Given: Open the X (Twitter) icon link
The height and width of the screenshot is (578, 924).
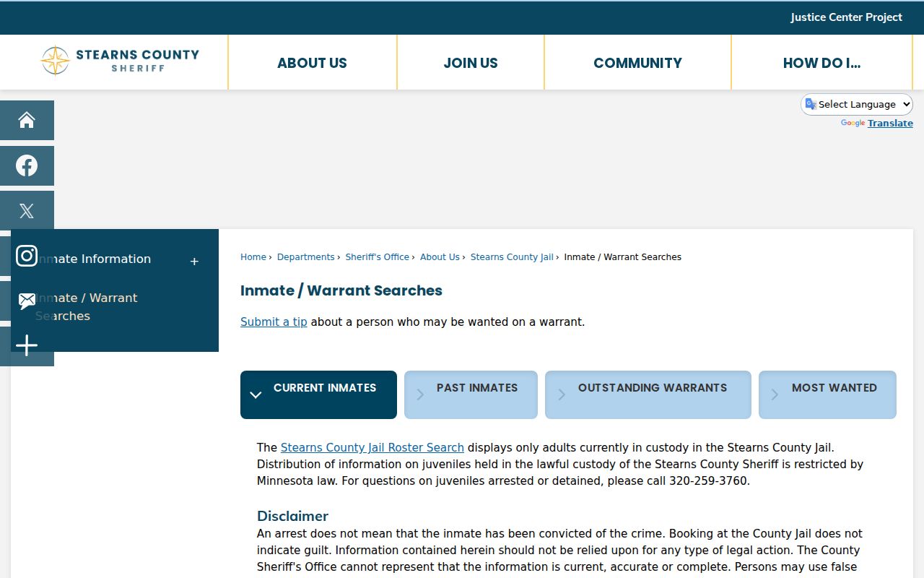Looking at the screenshot, I should pos(27,211).
